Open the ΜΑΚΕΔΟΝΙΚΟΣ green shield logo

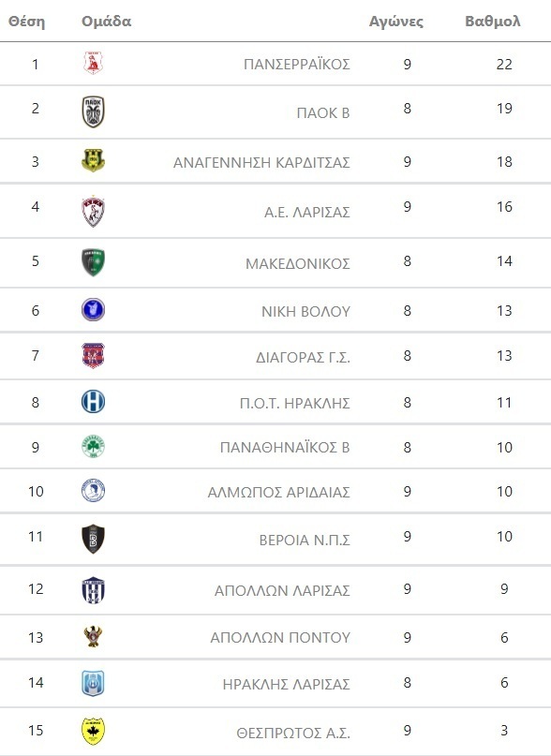coord(93,262)
